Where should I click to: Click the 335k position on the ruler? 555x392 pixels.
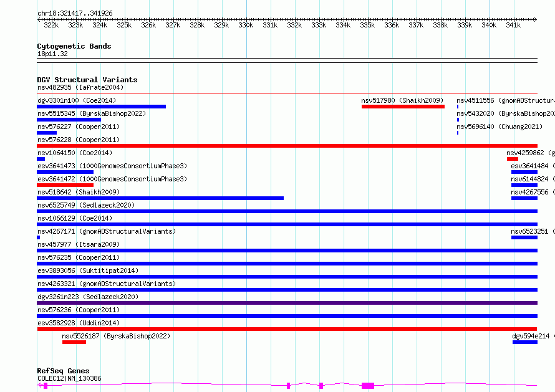pos(367,25)
